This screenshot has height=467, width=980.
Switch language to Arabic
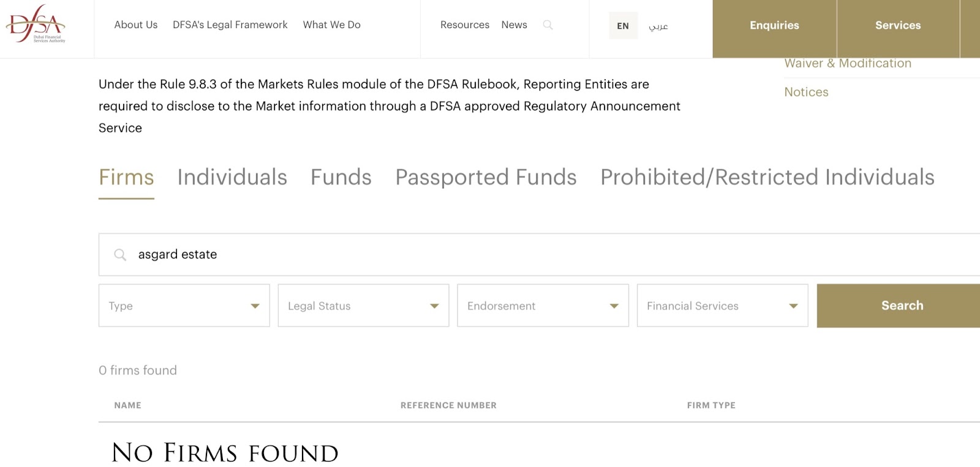(x=658, y=26)
